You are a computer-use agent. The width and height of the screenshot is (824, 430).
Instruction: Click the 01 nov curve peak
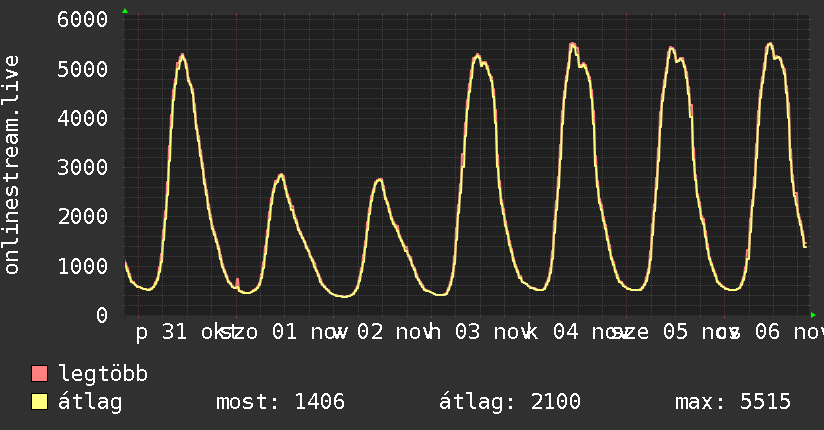[x=281, y=175]
